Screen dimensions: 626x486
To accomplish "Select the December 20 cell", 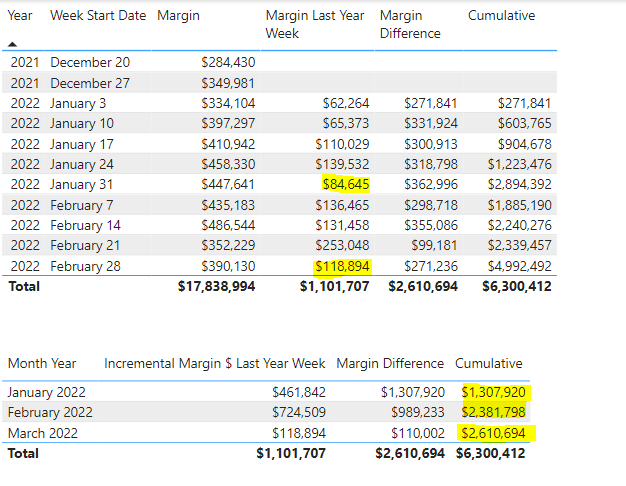I will click(x=90, y=62).
